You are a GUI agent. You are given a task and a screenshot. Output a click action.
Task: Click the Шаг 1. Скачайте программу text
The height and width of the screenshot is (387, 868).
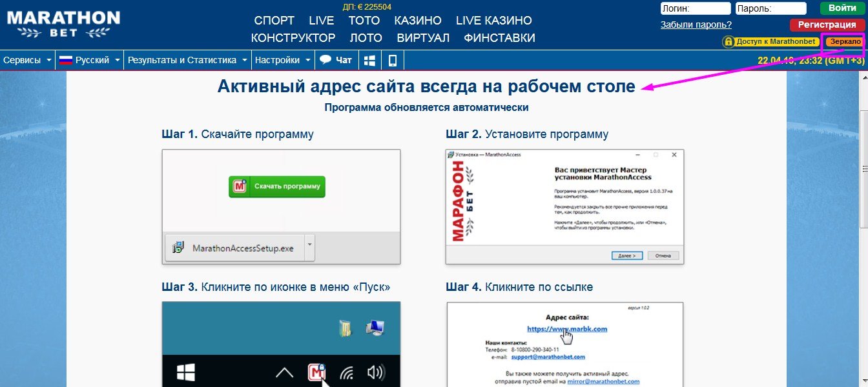(x=238, y=134)
